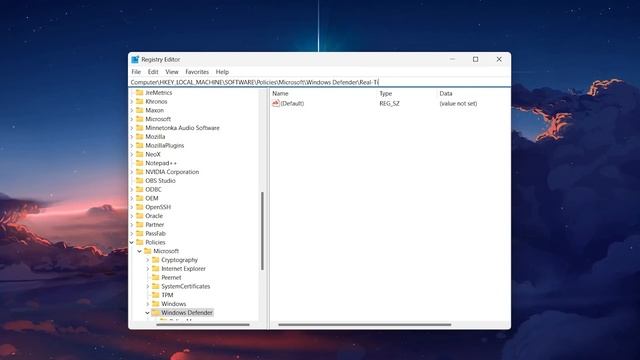This screenshot has width=640, height=360.
Task: Select the Partner folder icon
Action: click(140, 224)
